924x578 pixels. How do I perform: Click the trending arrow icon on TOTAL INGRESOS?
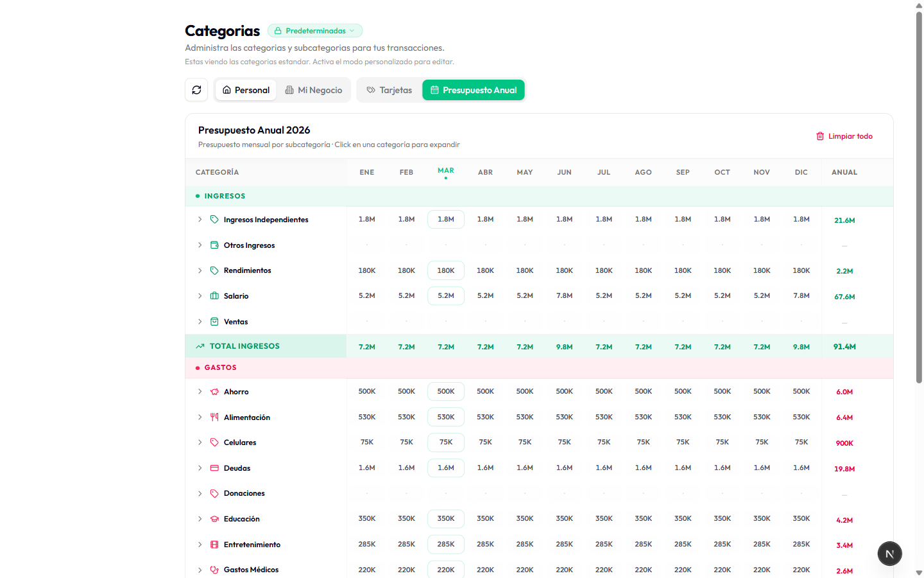coord(200,346)
